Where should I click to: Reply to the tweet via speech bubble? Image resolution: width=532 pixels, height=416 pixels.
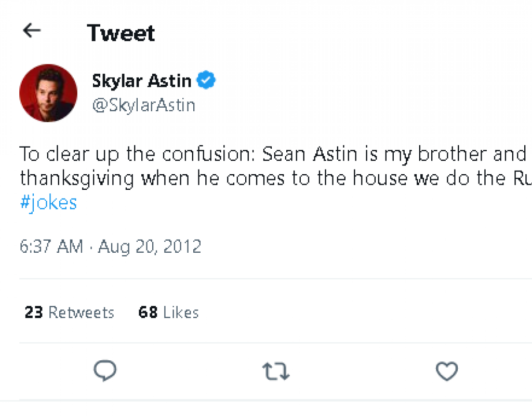[105, 371]
